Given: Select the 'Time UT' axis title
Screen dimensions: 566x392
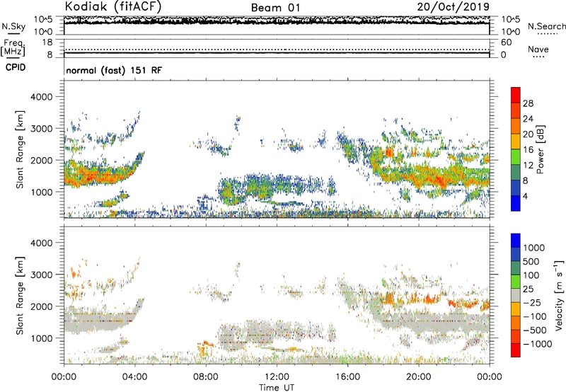Looking at the screenshot, I should (x=277, y=387).
